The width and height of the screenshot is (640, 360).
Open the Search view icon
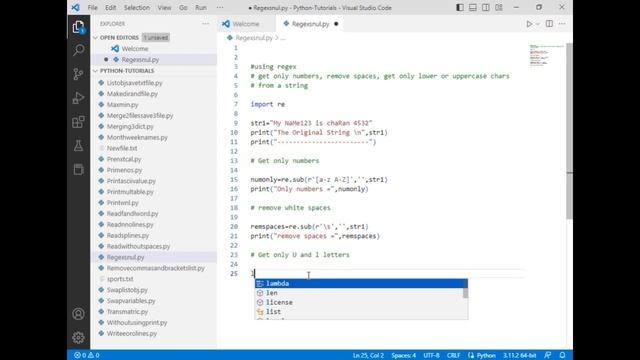coord(78,50)
